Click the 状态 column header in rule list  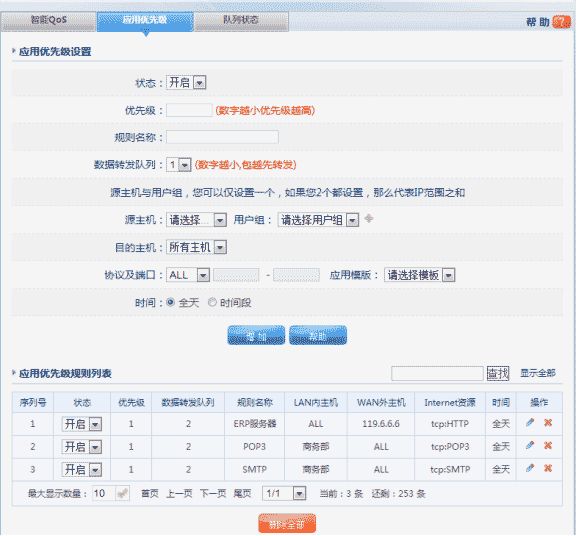[82, 402]
